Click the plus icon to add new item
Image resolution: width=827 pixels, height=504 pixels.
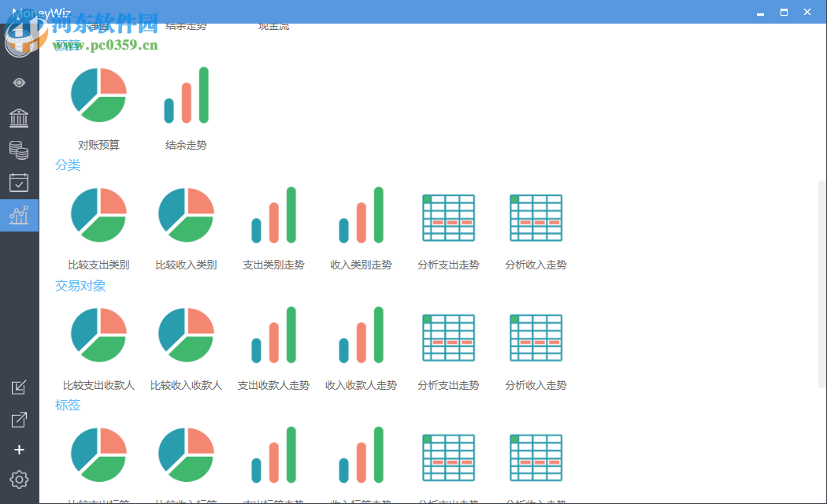coord(19,450)
